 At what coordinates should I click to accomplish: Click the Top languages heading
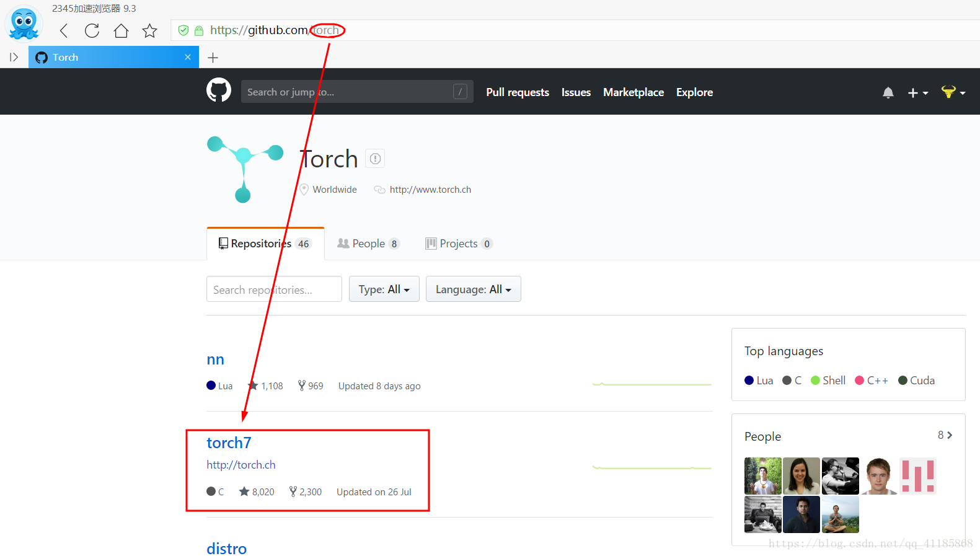[784, 351]
